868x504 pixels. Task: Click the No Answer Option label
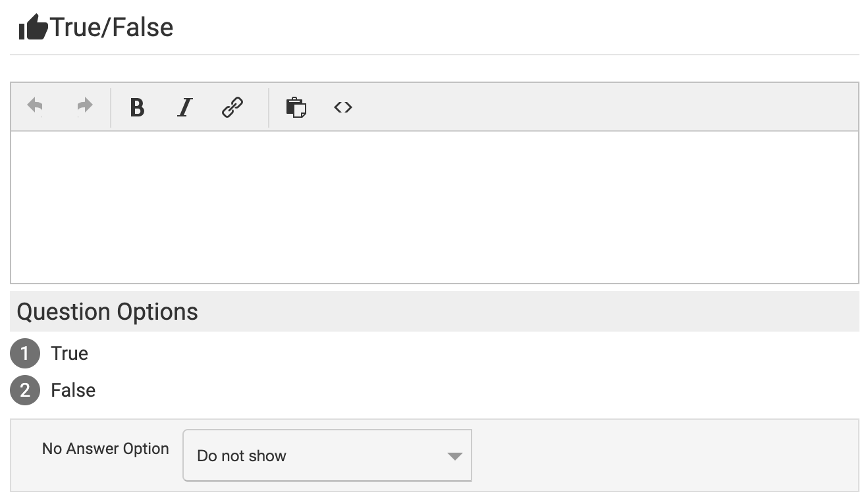pyautogui.click(x=105, y=449)
